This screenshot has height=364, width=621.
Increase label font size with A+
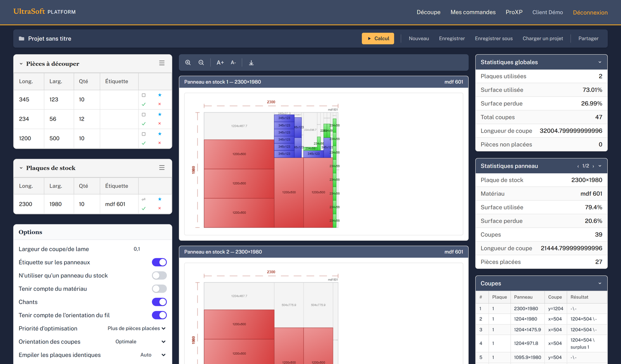[220, 62]
